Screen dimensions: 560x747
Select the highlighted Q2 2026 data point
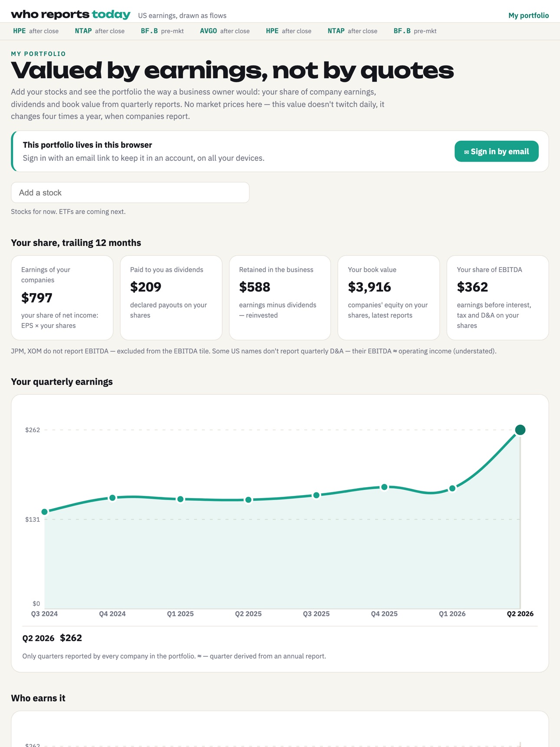click(x=520, y=430)
